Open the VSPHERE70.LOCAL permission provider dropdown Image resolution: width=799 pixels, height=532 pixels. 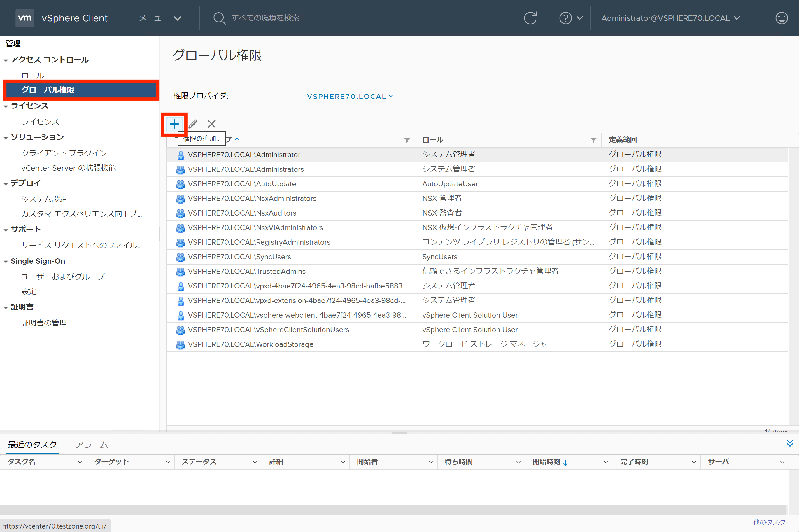click(350, 96)
